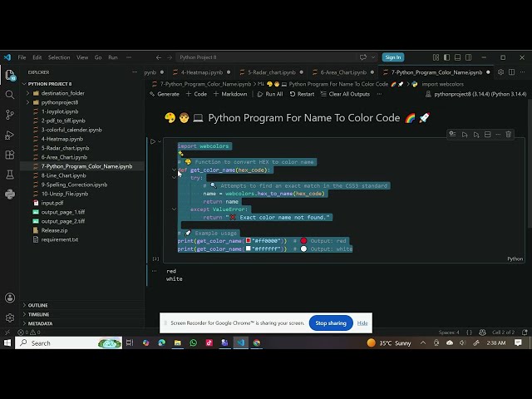532x399 pixels.
Task: Open Copilot chat icon in title bar
Action: click(x=363, y=57)
